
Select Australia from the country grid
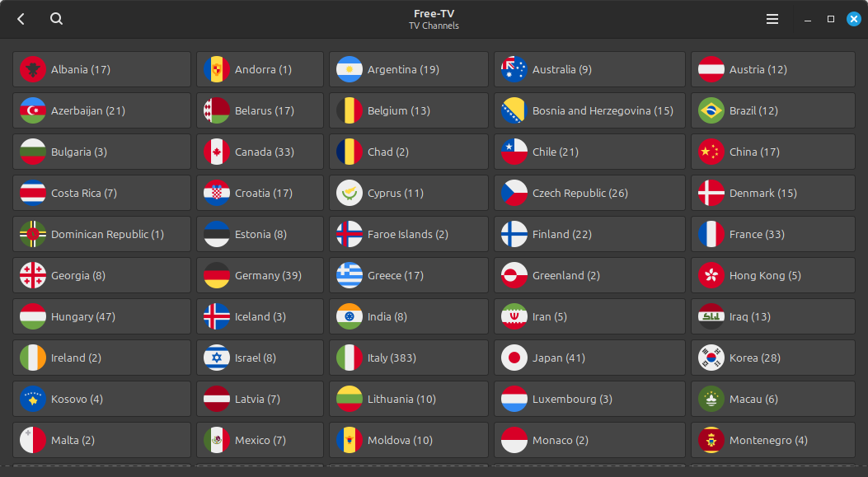click(589, 69)
